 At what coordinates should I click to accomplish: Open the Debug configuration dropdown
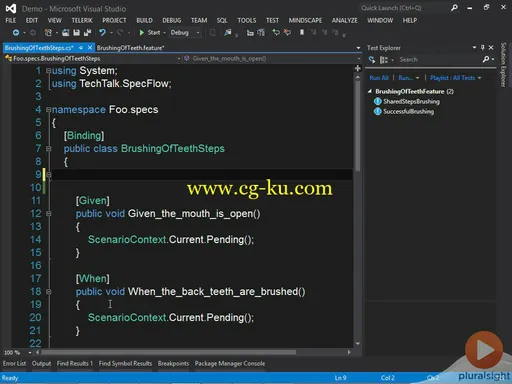[x=198, y=33]
